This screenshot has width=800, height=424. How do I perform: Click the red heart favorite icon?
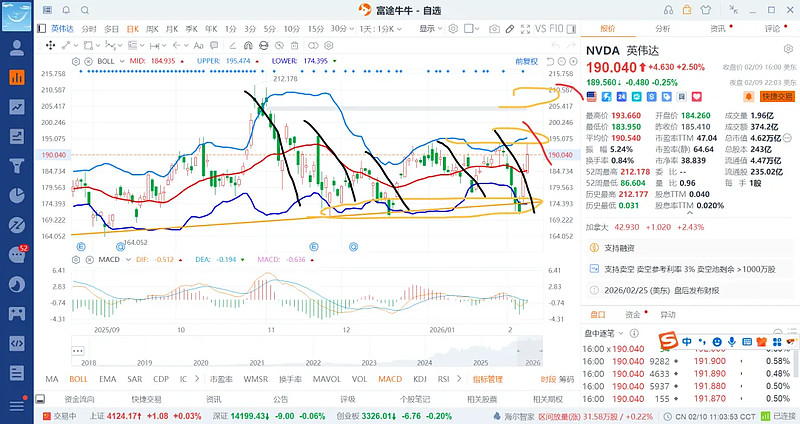[696, 96]
